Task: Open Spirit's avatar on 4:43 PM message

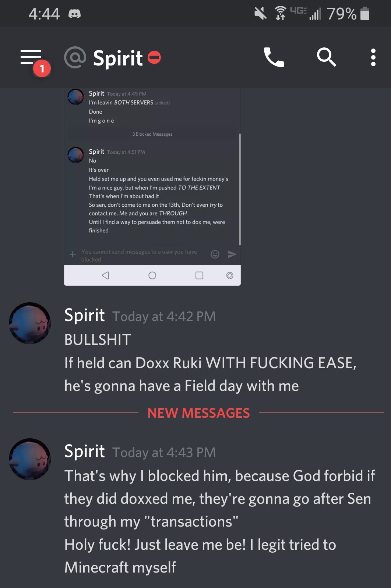Action: click(30, 459)
